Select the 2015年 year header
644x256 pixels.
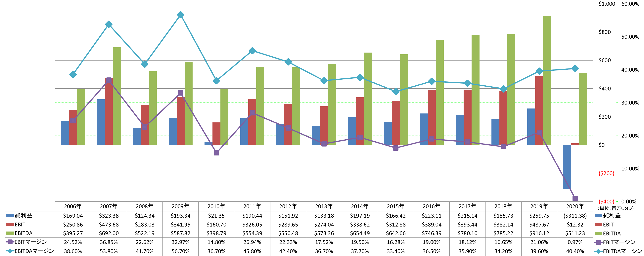[395, 206]
